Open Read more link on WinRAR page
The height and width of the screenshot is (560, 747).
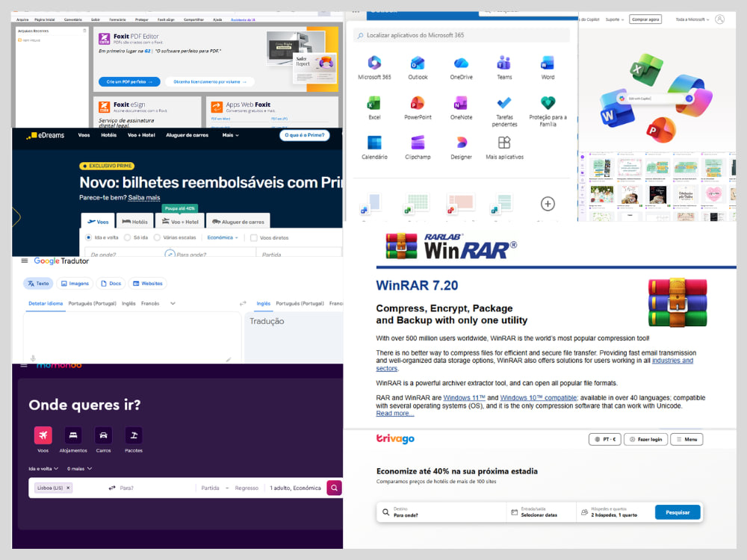(394, 414)
